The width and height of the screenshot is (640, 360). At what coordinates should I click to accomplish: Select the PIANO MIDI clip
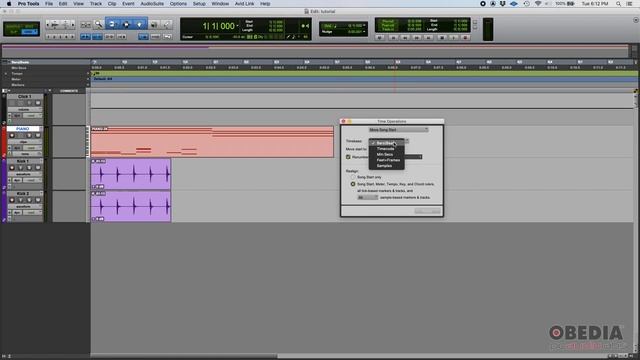tap(212, 142)
